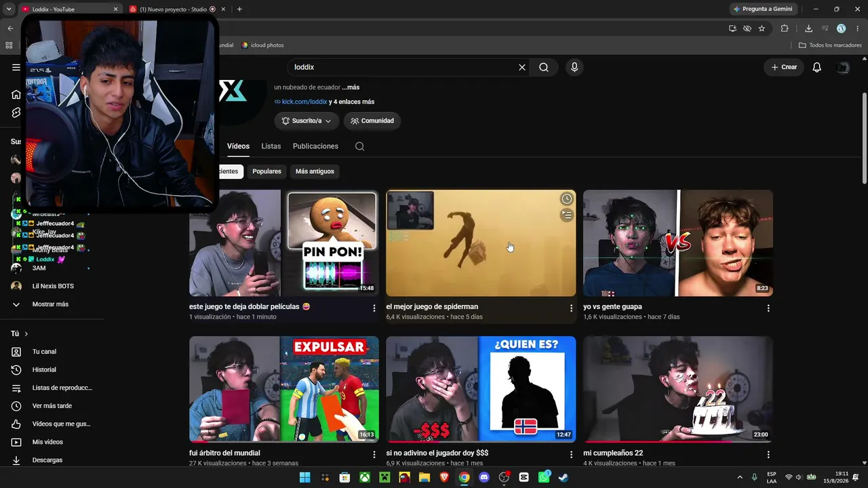Open options for 'si no adivino el jugador'

(571, 455)
